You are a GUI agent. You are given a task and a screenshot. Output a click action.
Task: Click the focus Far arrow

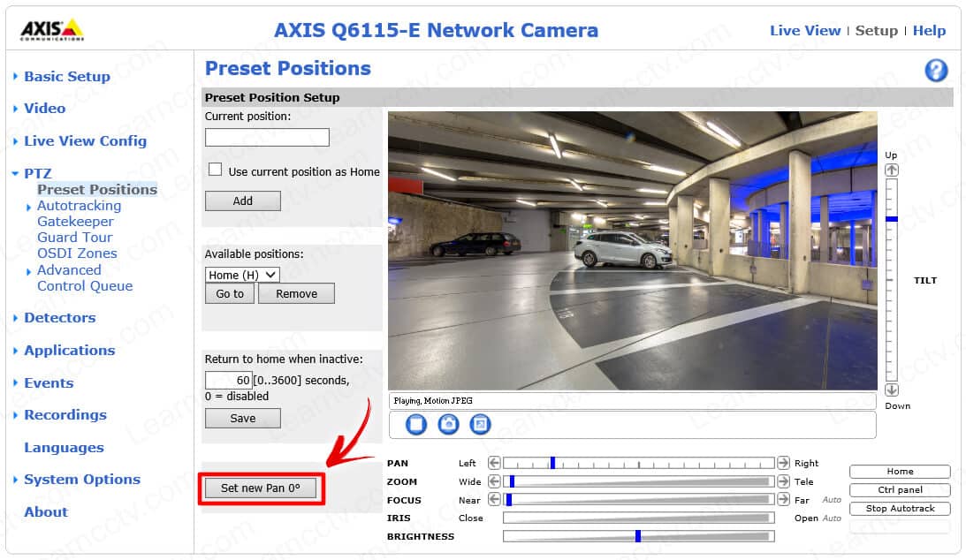(x=783, y=500)
